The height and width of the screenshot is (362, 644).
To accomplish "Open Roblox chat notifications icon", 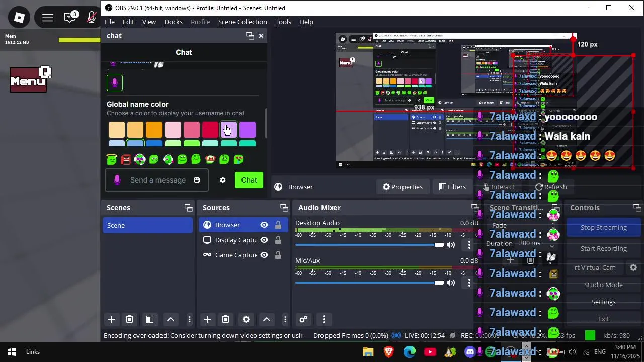I will 70,17.
